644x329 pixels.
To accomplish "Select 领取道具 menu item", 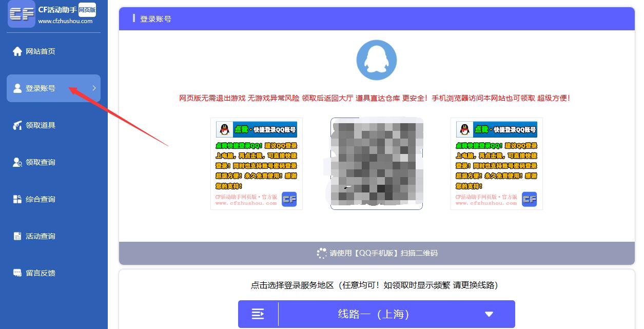I will tap(41, 125).
